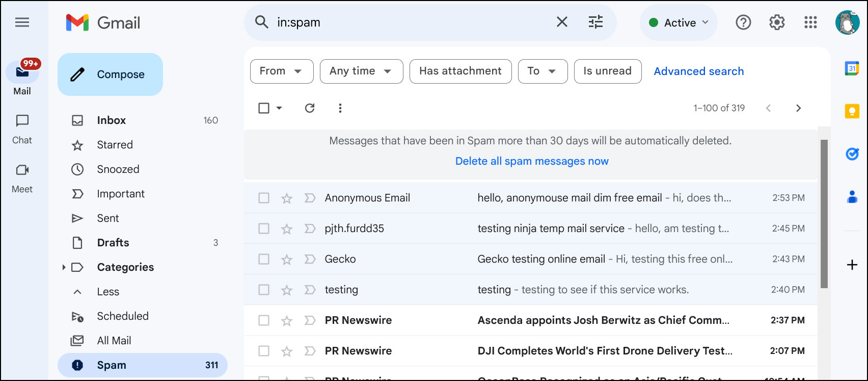Expand the Categories label
Screen dimensions: 868x381
[64, 267]
